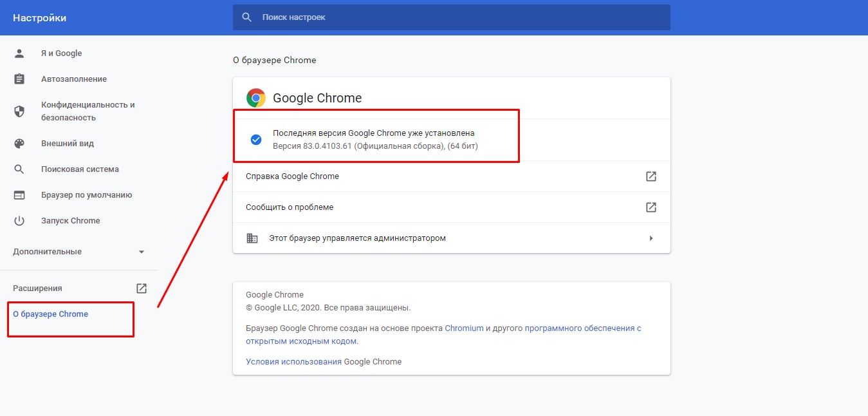Open the Сообщить о проблеме row
The height and width of the screenshot is (416, 868).
[290, 207]
